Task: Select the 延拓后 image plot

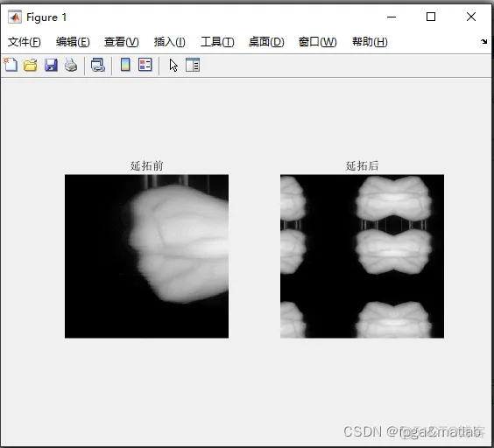Action: 363,256
